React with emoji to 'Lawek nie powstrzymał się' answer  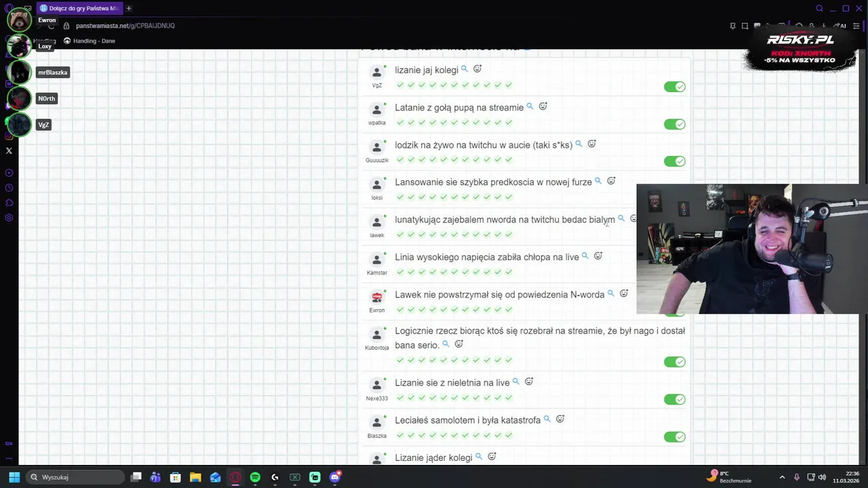pos(624,293)
